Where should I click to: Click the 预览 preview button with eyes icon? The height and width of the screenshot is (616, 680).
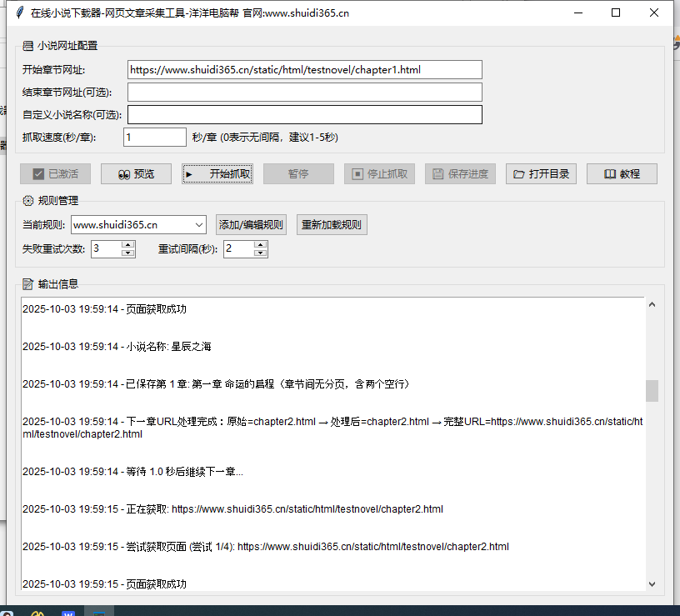pyautogui.click(x=136, y=174)
